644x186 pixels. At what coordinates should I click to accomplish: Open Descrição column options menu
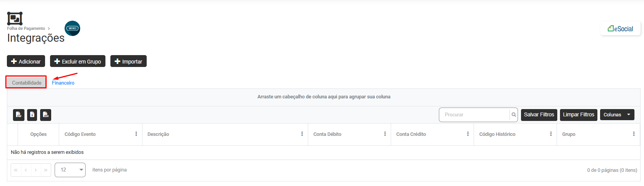pos(302,134)
